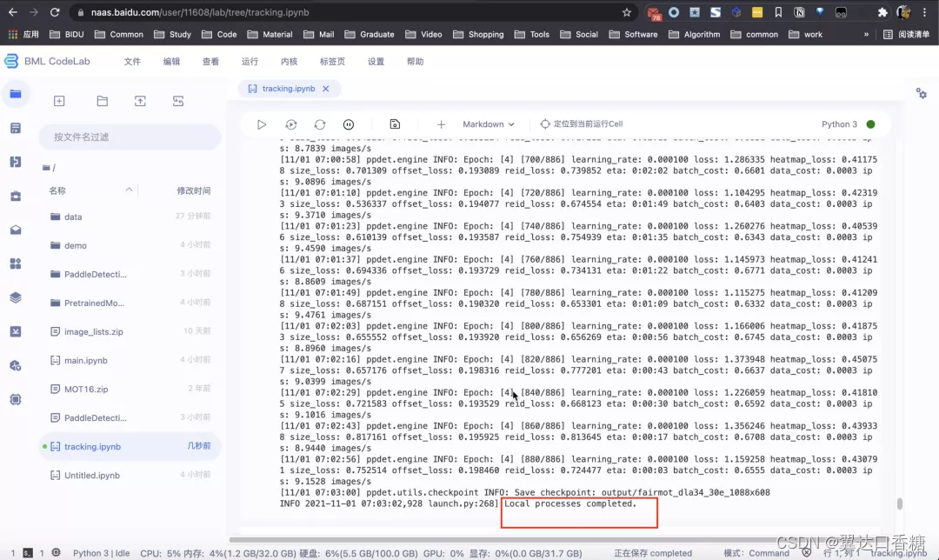Screen dimensions: 939x560
Task: Refresh the file list
Action: (x=176, y=101)
